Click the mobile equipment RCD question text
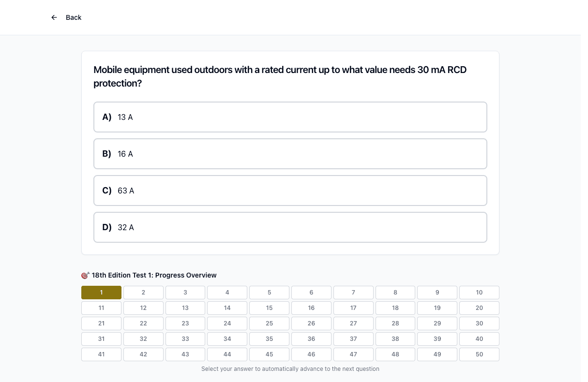The height and width of the screenshot is (382, 588). [x=280, y=76]
